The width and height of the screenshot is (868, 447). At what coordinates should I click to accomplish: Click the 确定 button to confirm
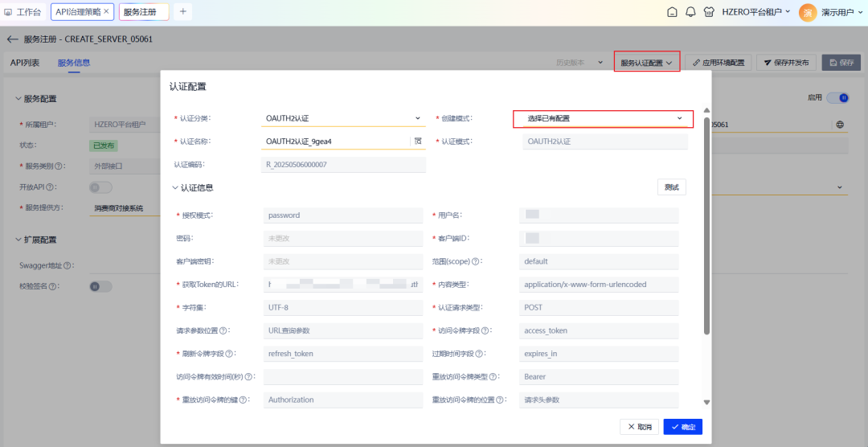682,426
